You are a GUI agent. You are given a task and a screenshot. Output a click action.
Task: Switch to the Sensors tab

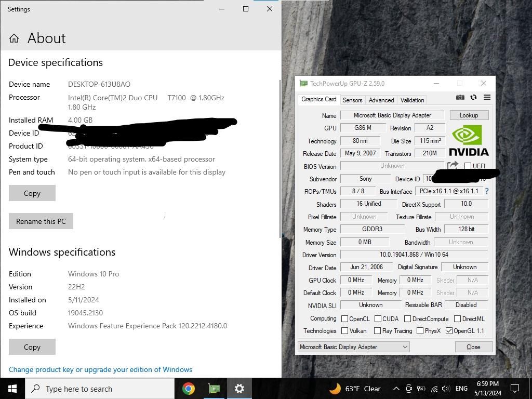(x=353, y=100)
